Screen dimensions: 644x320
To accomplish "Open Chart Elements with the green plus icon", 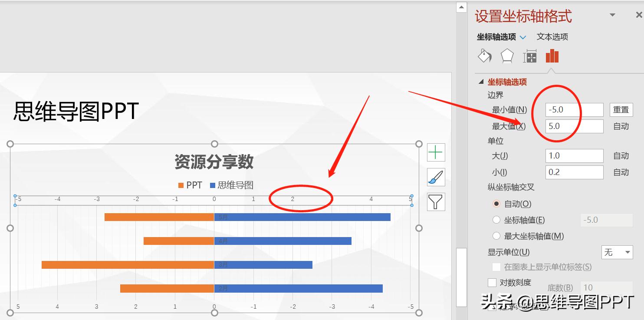I will [436, 152].
